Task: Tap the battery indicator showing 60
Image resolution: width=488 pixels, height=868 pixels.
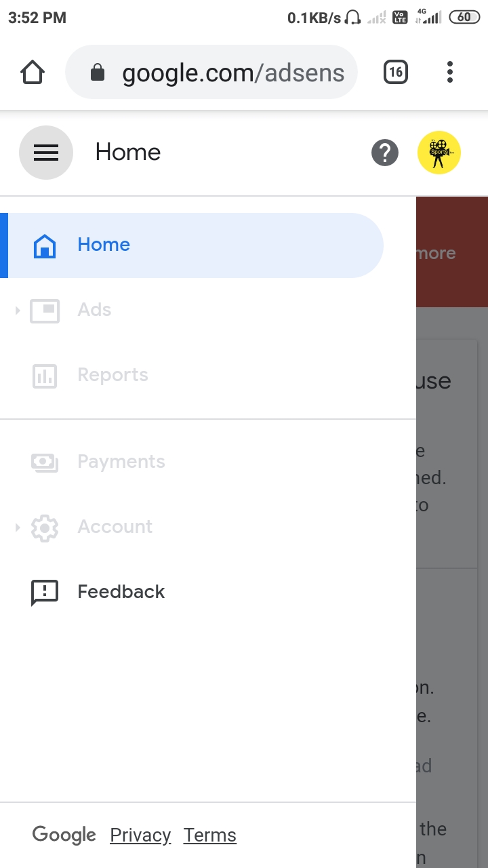Action: (464, 18)
